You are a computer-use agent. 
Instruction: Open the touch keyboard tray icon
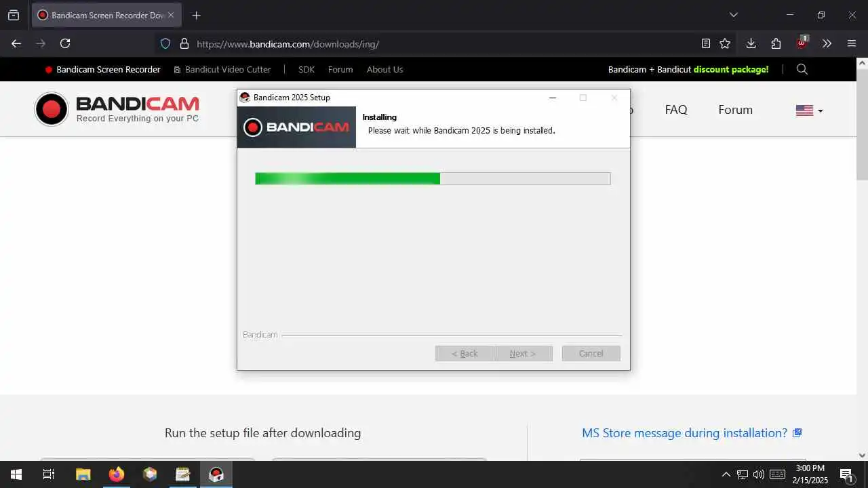[778, 474]
